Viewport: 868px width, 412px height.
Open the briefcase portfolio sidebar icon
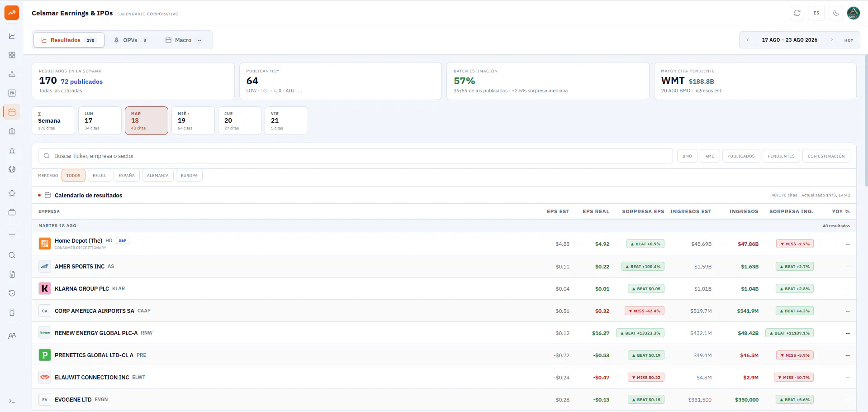12,212
